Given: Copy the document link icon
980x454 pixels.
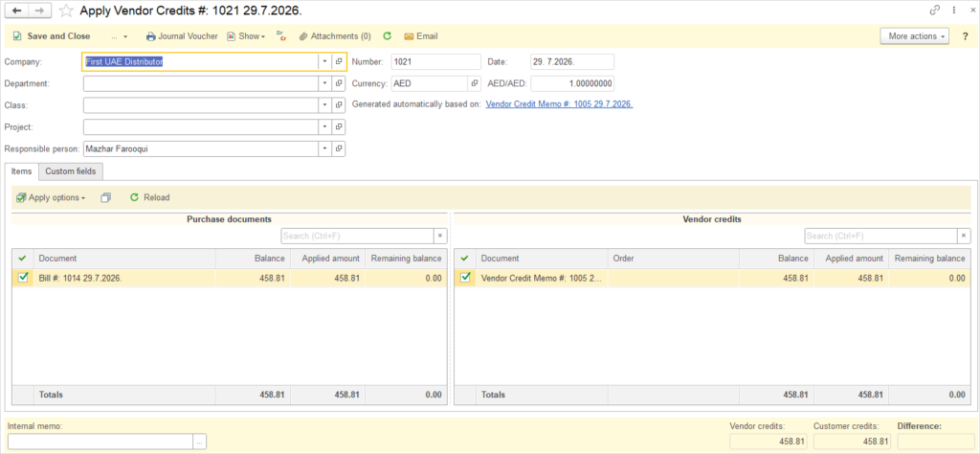Looking at the screenshot, I should click(935, 10).
